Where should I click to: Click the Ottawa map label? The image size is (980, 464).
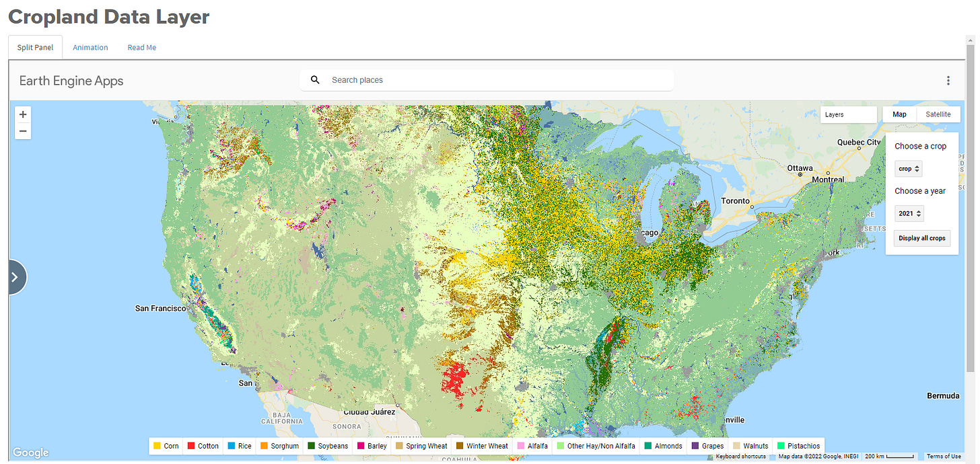point(800,168)
